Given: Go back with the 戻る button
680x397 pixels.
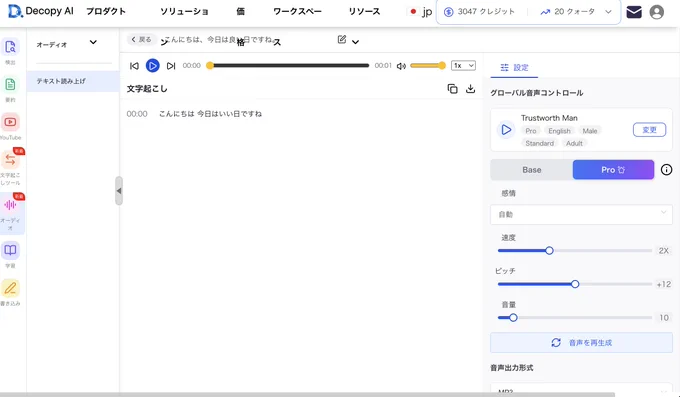Looking at the screenshot, I should (141, 39).
